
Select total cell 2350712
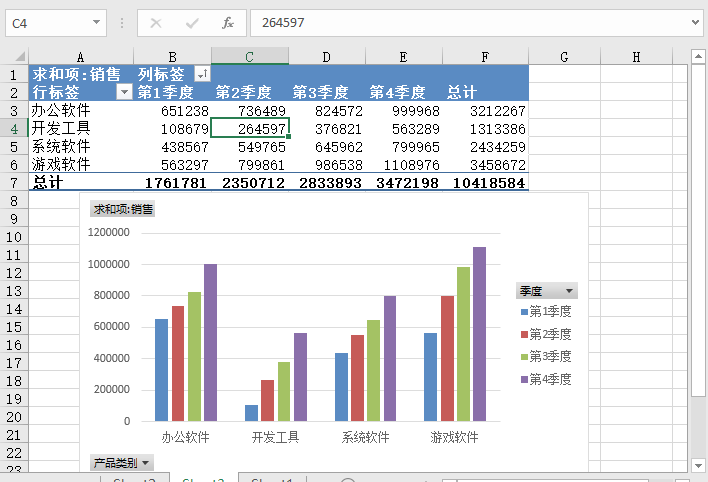[x=250, y=183]
